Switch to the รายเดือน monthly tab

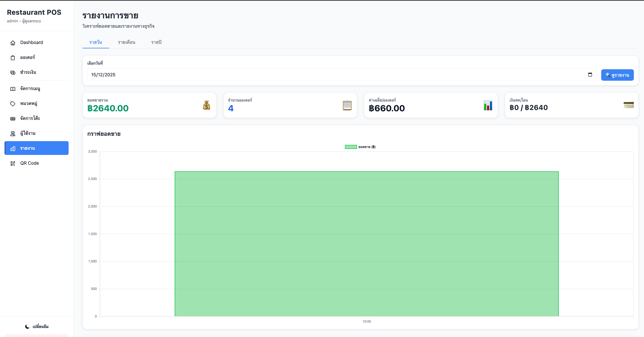(127, 42)
